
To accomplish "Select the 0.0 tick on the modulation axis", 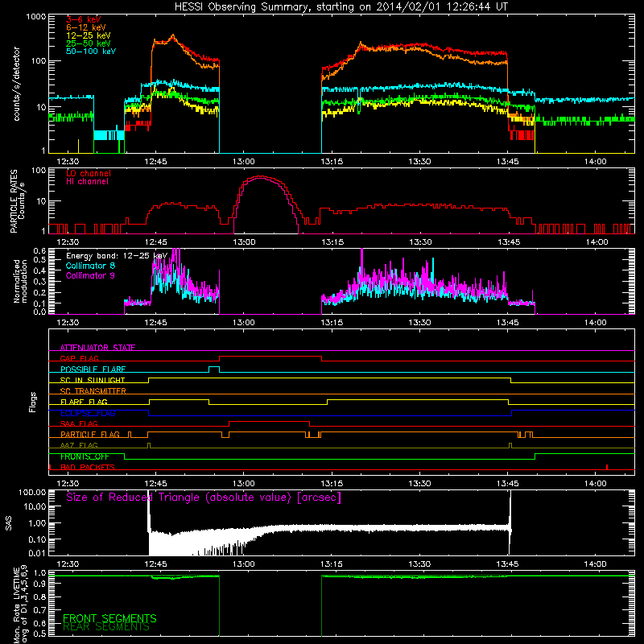I will point(39,312).
